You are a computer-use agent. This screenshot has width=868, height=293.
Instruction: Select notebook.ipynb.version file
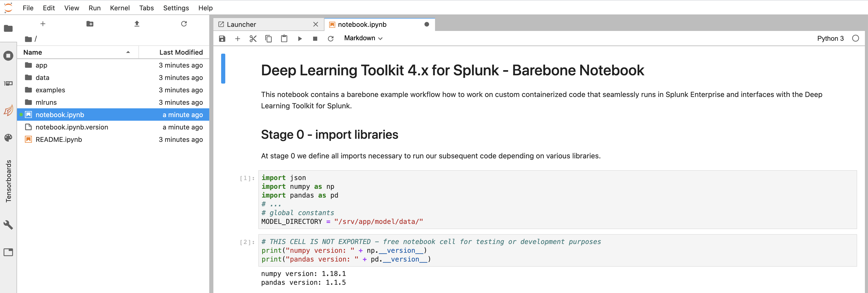click(x=113, y=127)
